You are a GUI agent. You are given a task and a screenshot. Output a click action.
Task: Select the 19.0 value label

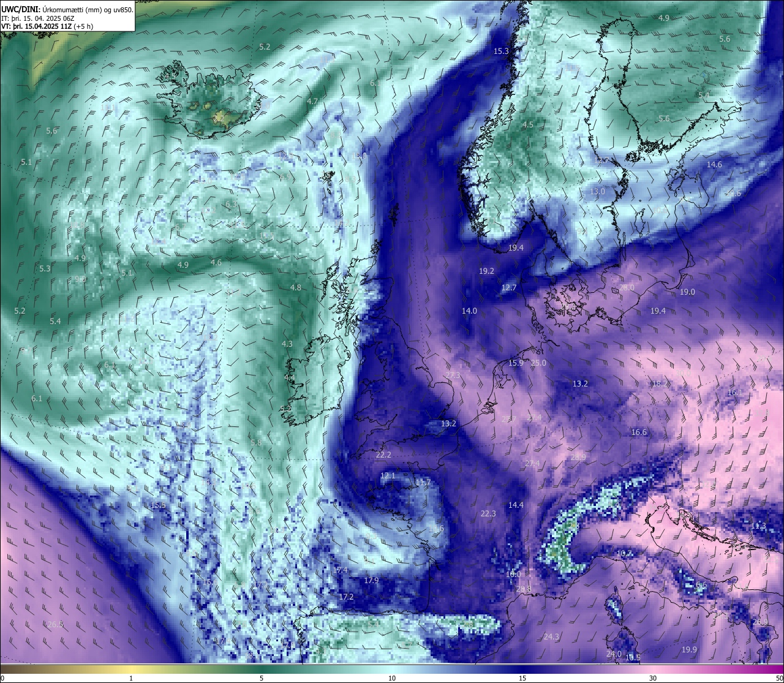tap(687, 292)
